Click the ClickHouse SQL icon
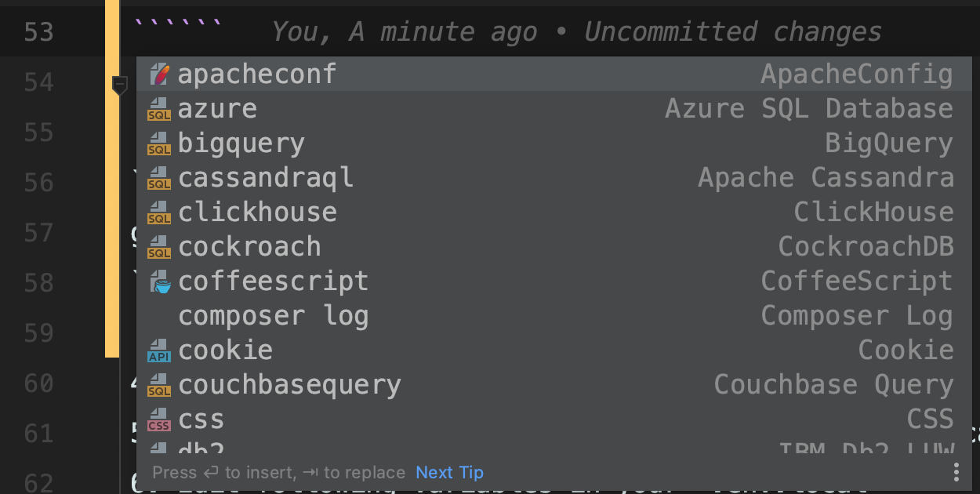Image resolution: width=980 pixels, height=494 pixels. 158,212
